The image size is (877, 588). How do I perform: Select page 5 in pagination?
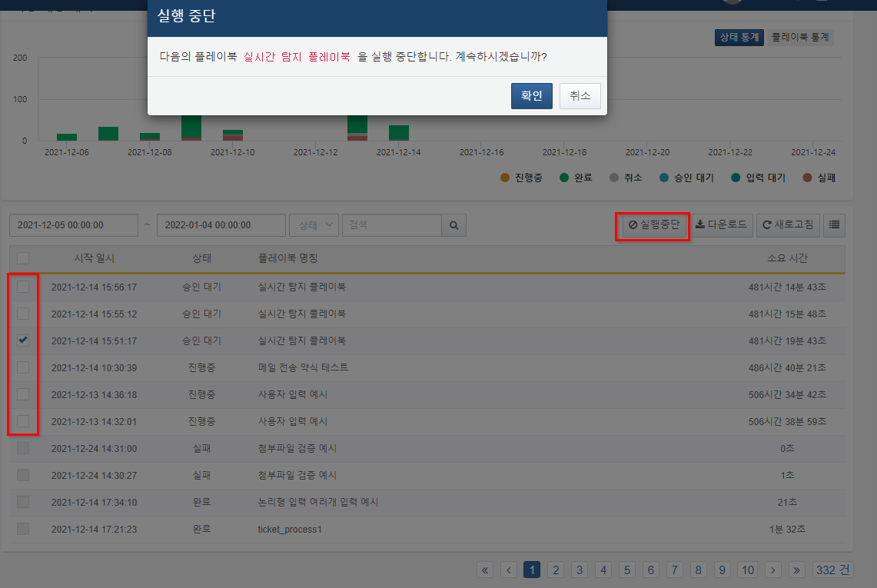pos(627,570)
